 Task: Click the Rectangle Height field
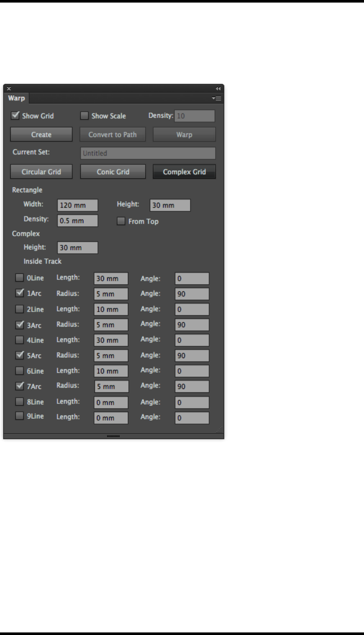(x=170, y=205)
